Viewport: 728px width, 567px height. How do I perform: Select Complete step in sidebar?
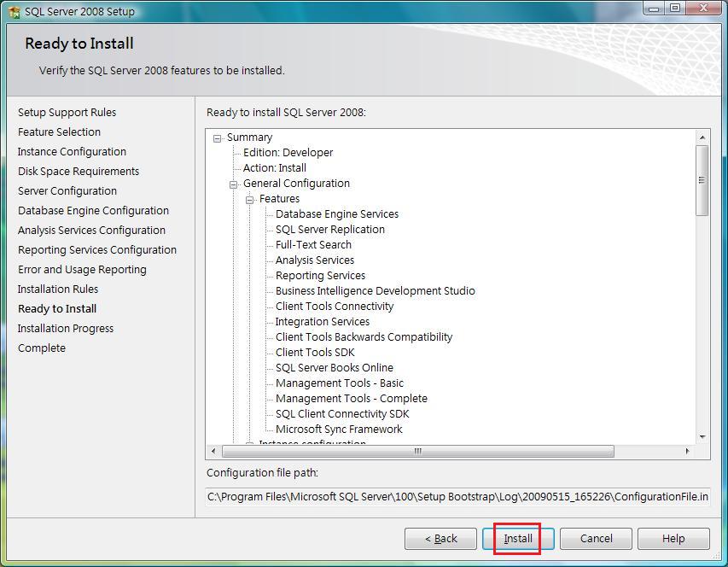[42, 348]
